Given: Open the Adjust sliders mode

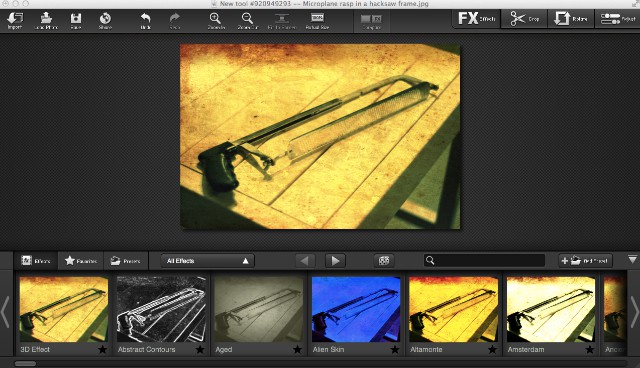Looking at the screenshot, I should click(618, 19).
